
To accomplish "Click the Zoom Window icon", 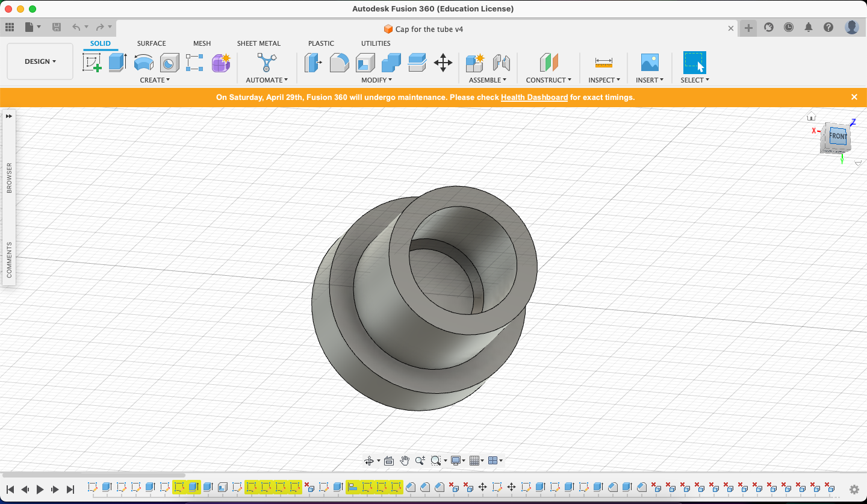I will point(436,461).
